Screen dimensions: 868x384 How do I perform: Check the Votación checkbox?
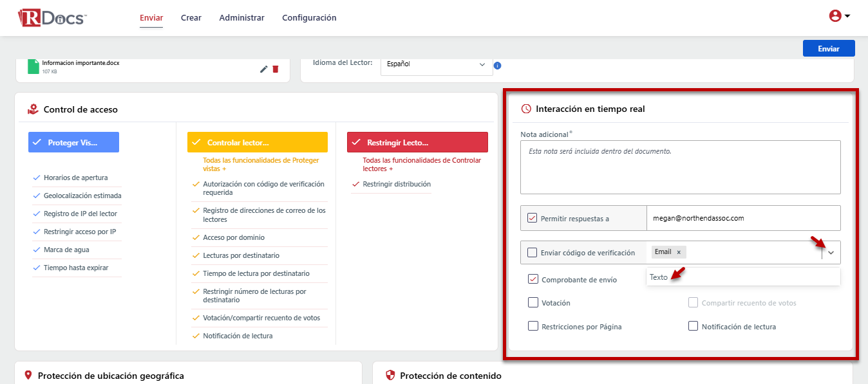(533, 302)
